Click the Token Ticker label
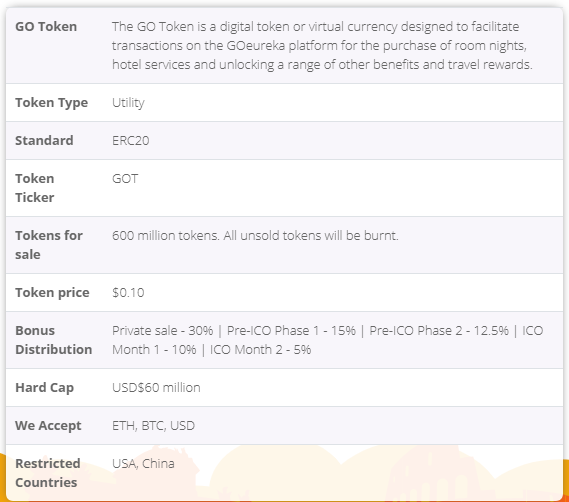Viewport: 569px width, 502px height. pos(35,188)
